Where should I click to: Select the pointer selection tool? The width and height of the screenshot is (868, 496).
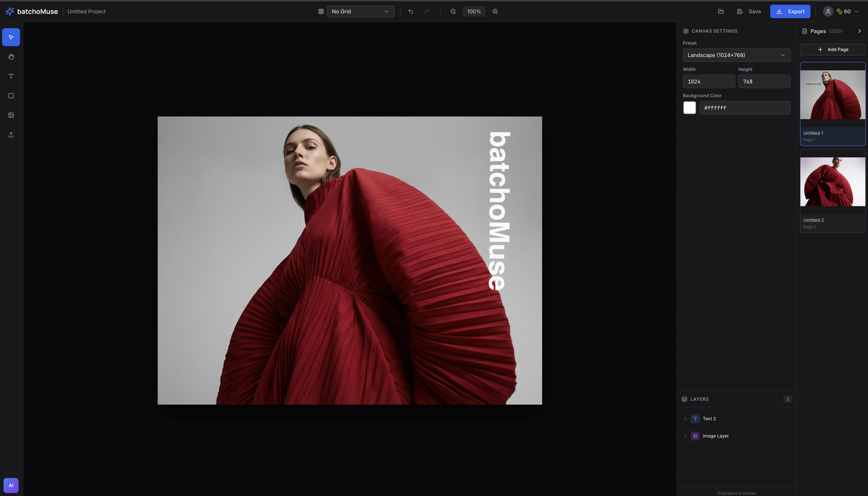[x=11, y=37]
